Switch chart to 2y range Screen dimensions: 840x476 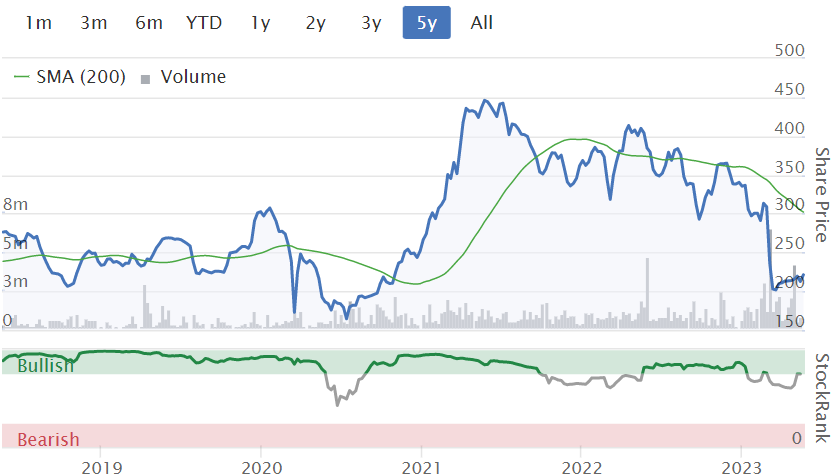316,22
